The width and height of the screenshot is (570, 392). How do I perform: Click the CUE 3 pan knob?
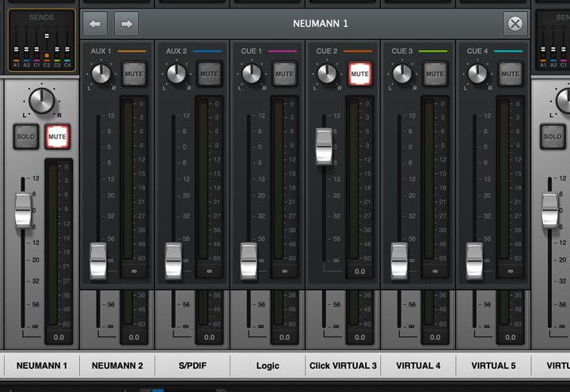click(x=402, y=74)
